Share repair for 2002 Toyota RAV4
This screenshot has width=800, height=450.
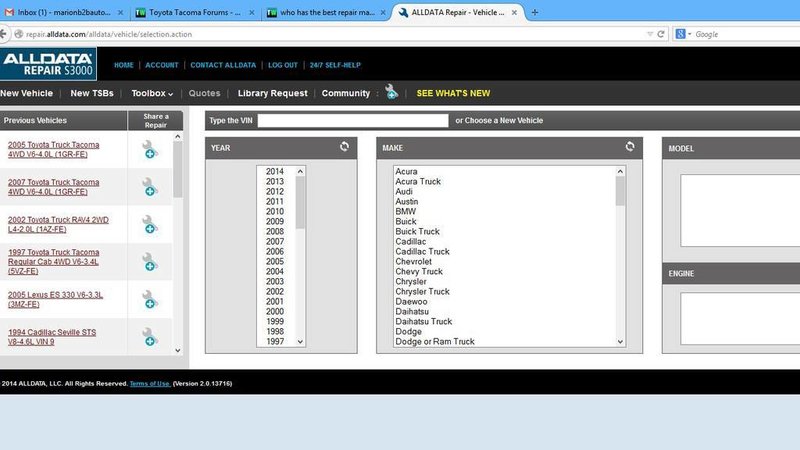pyautogui.click(x=149, y=224)
